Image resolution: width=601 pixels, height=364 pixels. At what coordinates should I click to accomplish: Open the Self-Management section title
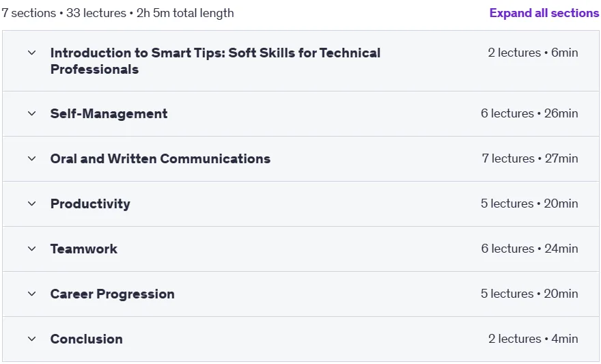(x=109, y=113)
